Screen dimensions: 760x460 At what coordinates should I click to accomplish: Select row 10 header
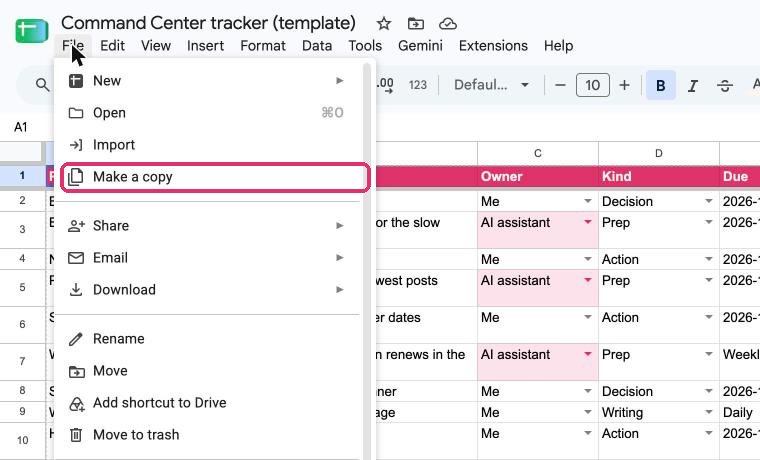click(x=22, y=440)
